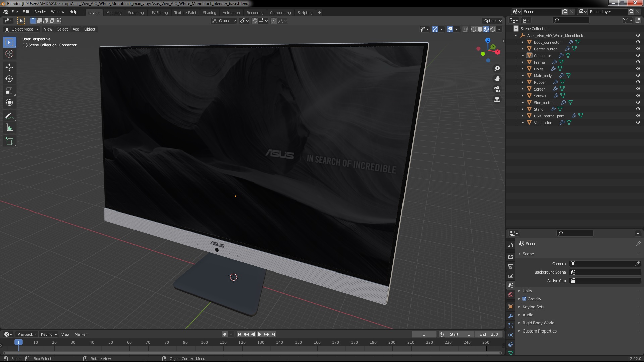This screenshot has height=362, width=644.
Task: Expand the Main_body tree item
Action: click(x=522, y=76)
